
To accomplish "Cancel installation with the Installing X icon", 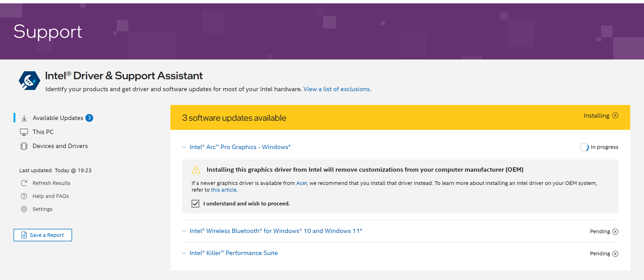I will pyautogui.click(x=615, y=115).
